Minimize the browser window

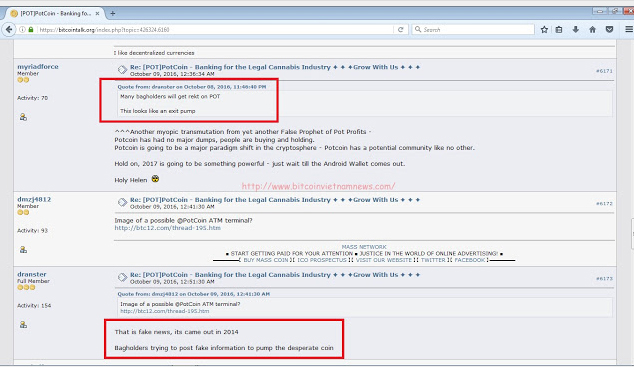point(600,11)
